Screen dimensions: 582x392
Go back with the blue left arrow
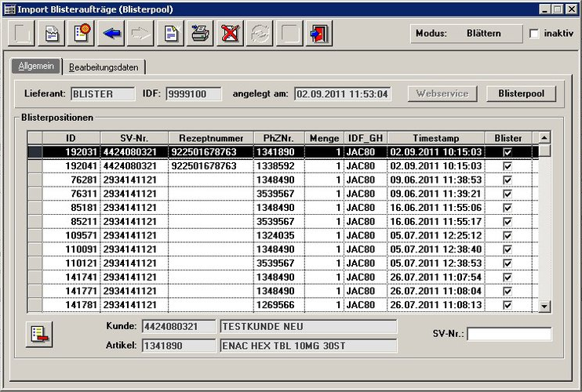[x=112, y=34]
